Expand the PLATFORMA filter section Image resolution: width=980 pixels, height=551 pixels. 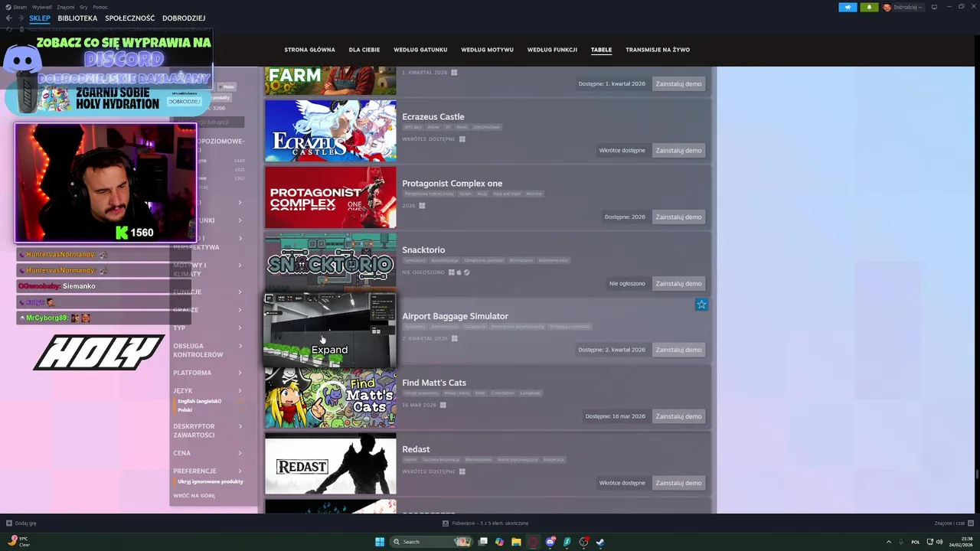208,373
